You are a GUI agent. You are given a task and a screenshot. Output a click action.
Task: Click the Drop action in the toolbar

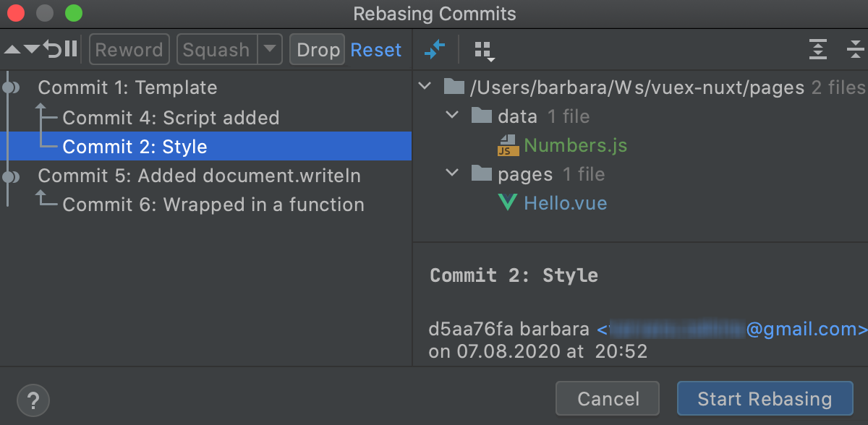317,49
